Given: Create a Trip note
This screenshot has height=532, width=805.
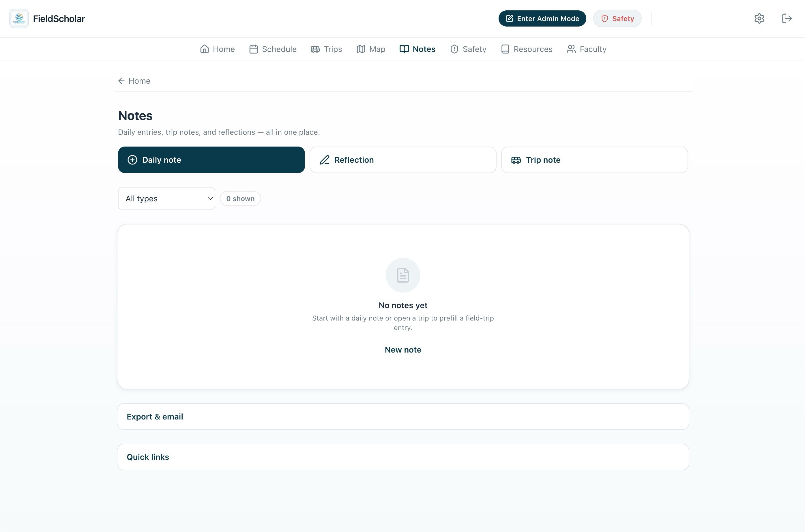Looking at the screenshot, I should pos(594,160).
